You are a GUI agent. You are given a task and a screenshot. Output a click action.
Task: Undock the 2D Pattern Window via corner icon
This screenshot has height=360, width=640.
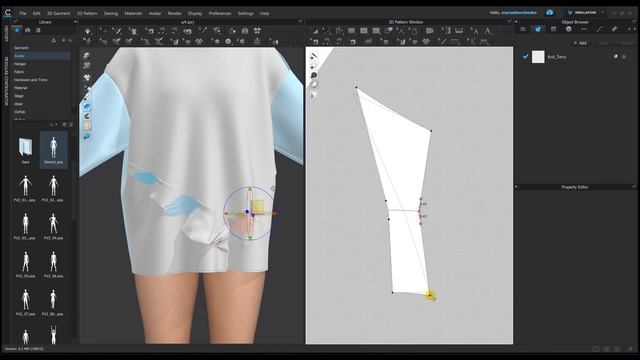point(509,22)
